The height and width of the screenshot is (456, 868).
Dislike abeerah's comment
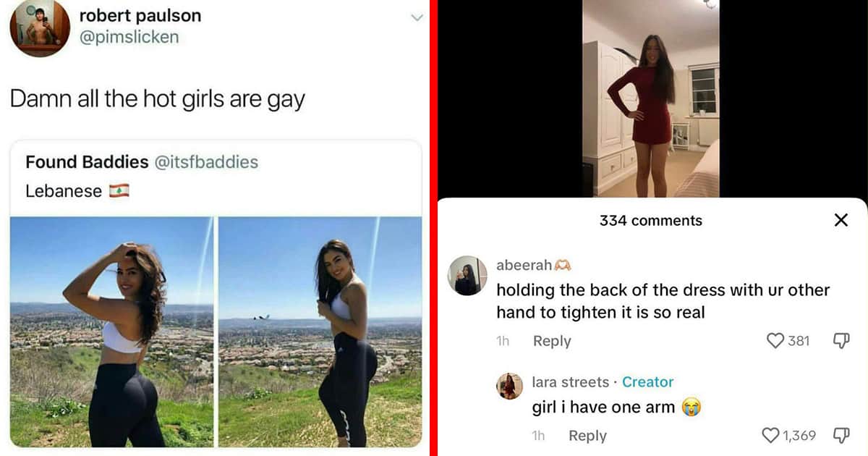pyautogui.click(x=841, y=341)
